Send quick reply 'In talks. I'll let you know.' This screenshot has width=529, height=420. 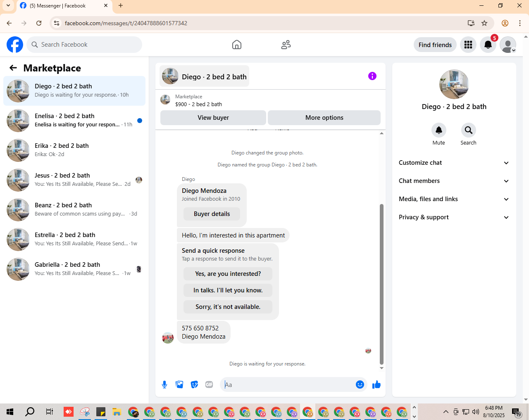228,290
